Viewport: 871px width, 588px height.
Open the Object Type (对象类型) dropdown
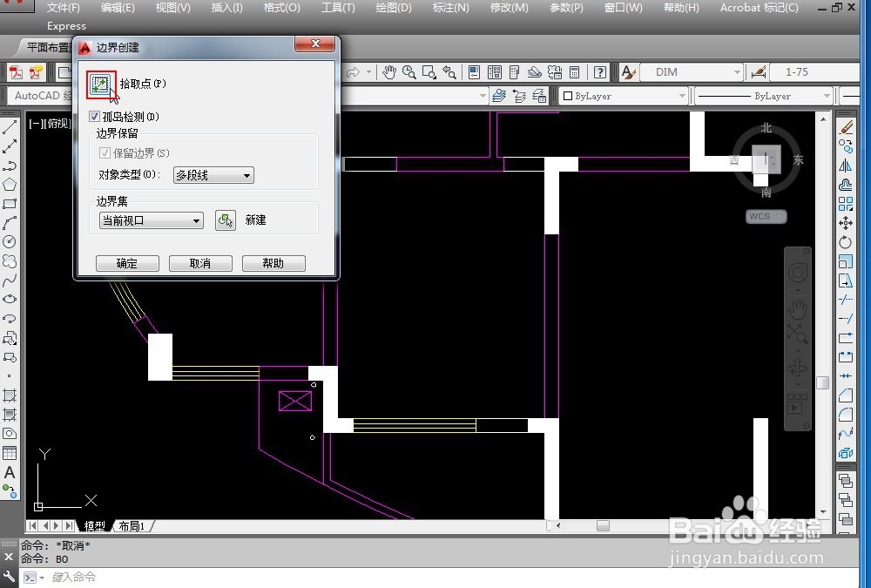[214, 175]
